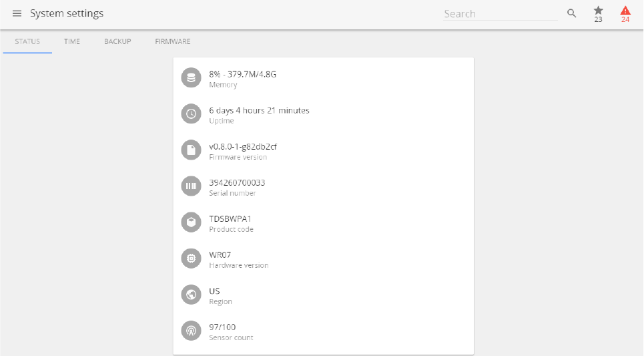Click the Product code box icon
644x356 pixels.
pos(192,222)
